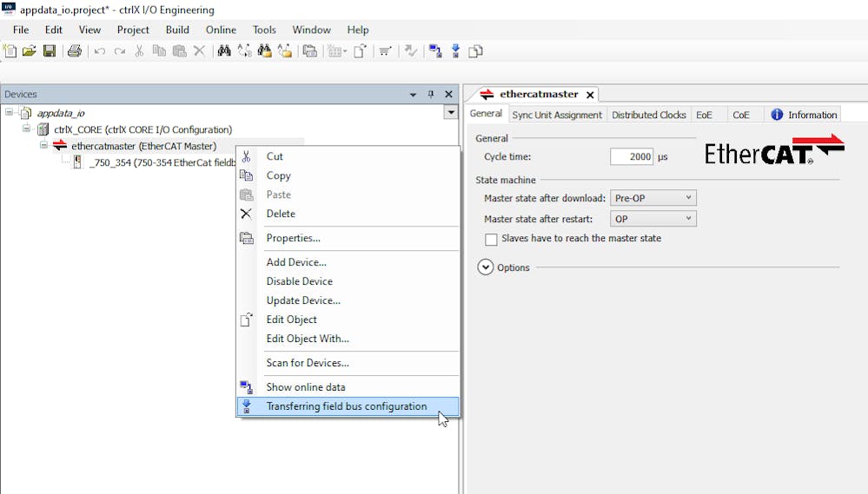
Task: Open the EoE tab
Action: pyautogui.click(x=704, y=115)
